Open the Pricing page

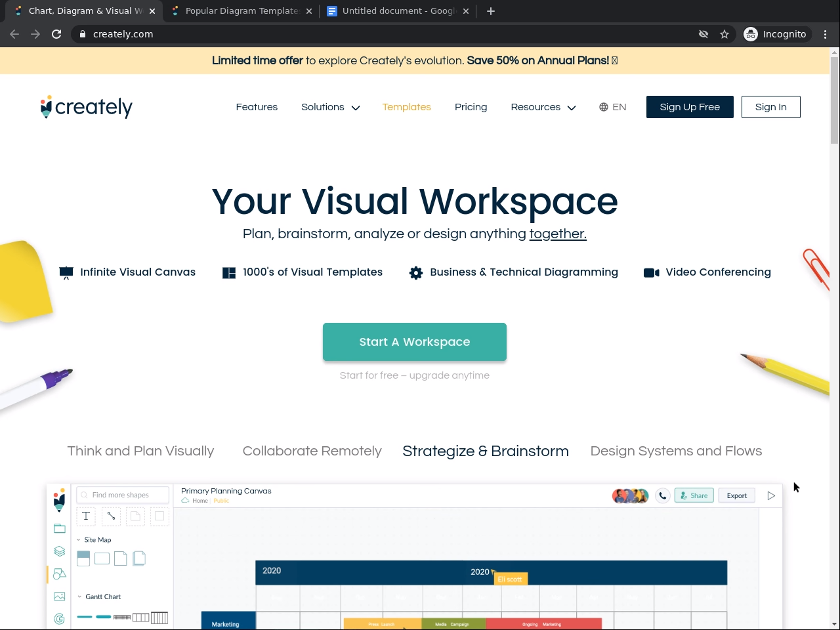point(471,107)
